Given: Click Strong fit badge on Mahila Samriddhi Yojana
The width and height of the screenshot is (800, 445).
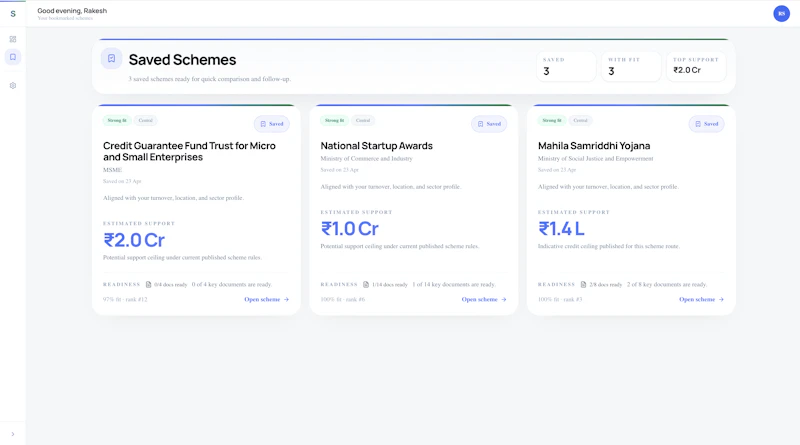Looking at the screenshot, I should 552,120.
